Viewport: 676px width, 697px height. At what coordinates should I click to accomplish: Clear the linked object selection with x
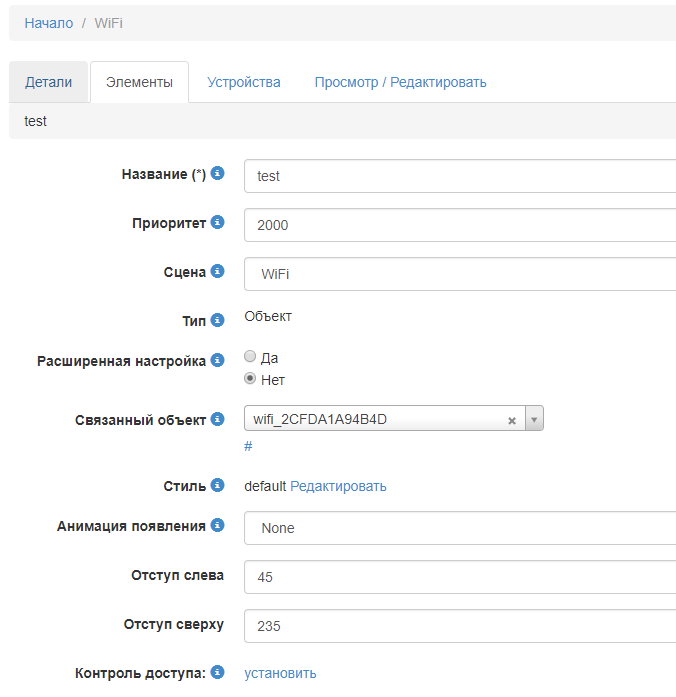tap(512, 421)
